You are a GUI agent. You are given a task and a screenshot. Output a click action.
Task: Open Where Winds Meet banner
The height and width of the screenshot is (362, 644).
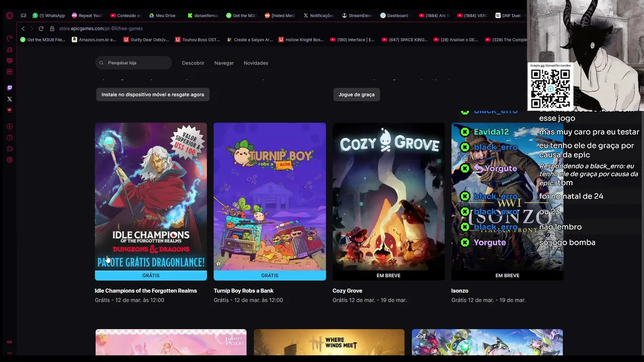[x=329, y=342]
